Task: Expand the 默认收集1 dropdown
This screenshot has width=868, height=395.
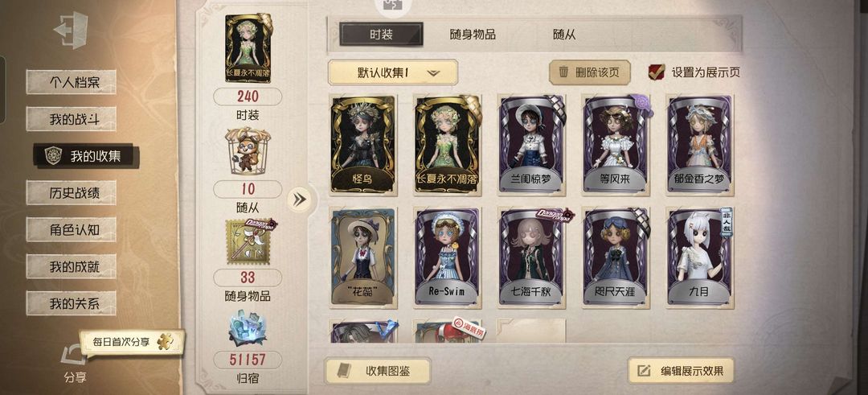Action: pyautogui.click(x=392, y=72)
